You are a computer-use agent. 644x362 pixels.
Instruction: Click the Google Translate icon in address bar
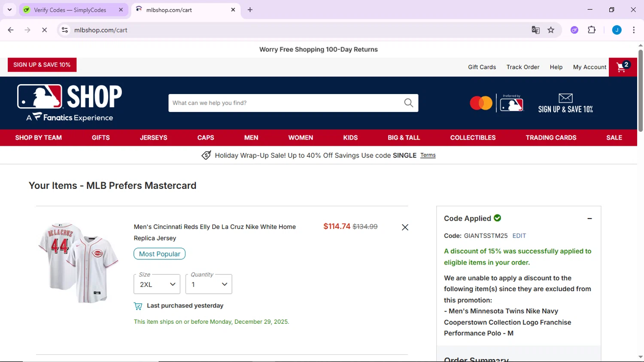coord(535,30)
